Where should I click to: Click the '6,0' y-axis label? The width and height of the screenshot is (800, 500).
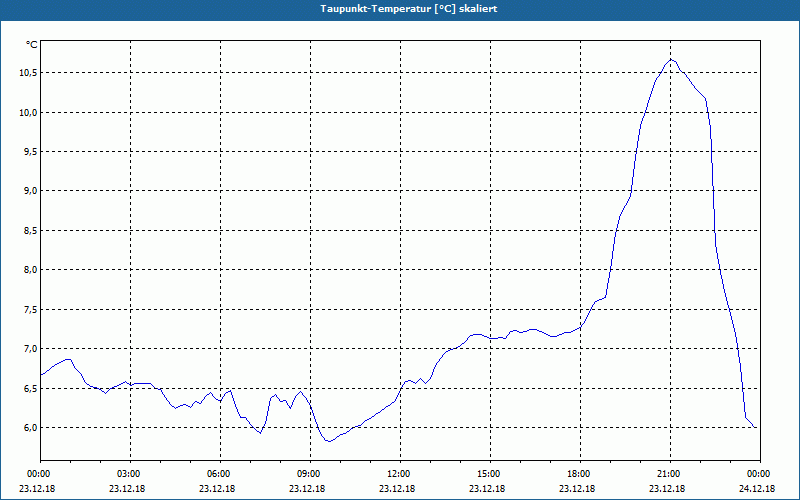tap(30, 428)
